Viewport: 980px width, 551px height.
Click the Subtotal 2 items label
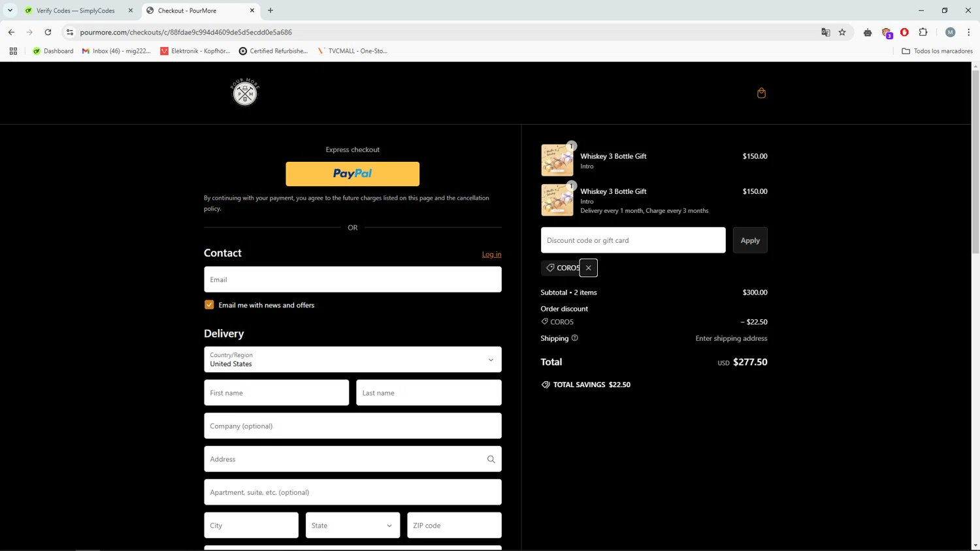pos(568,292)
